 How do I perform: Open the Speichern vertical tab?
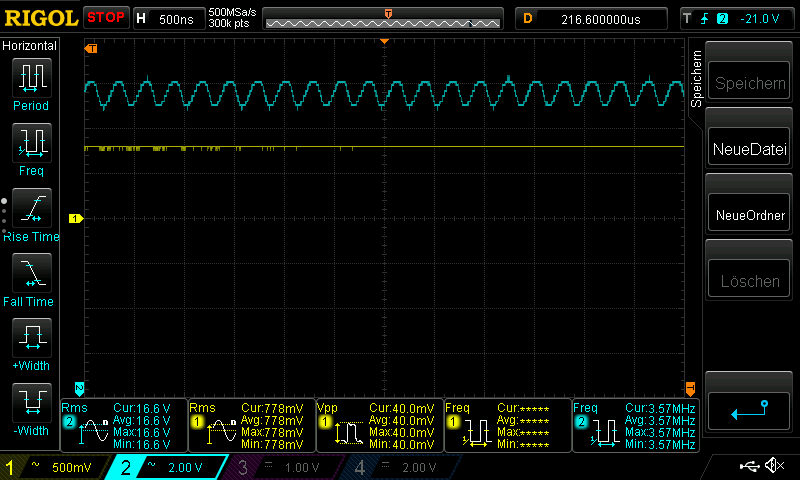click(x=696, y=79)
